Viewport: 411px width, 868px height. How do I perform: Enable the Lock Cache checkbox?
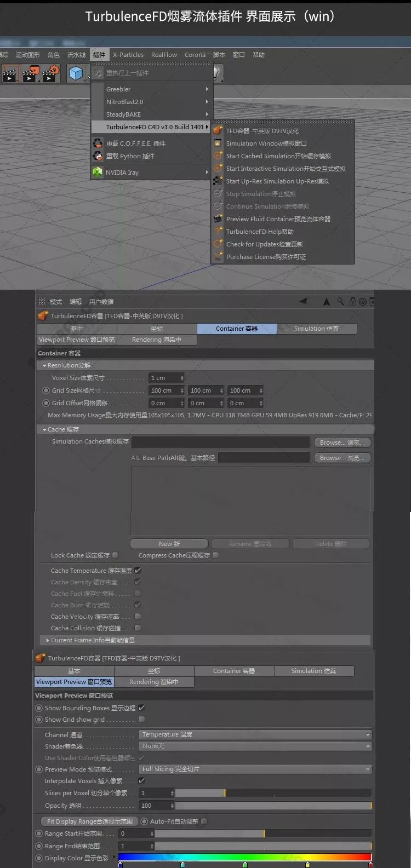coord(115,555)
